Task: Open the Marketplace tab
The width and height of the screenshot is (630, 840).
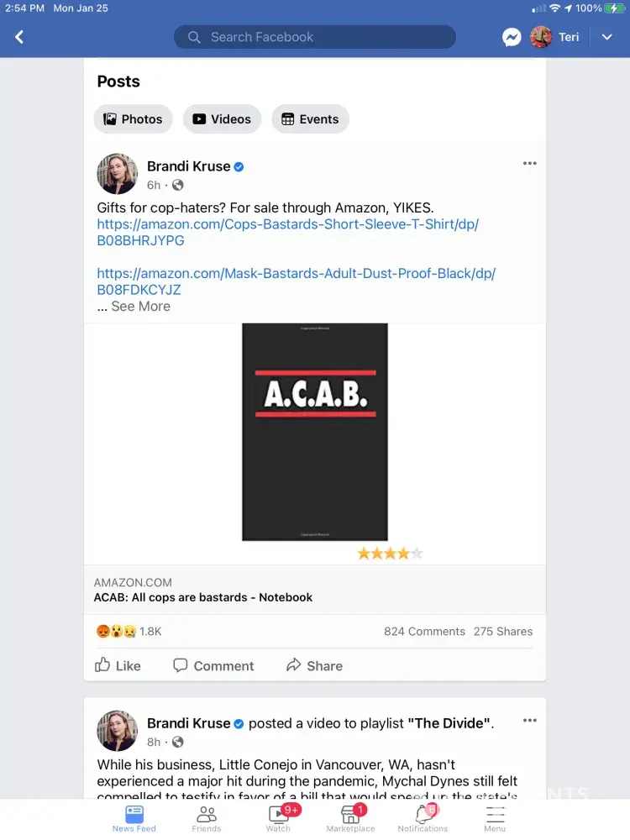Action: [x=350, y=818]
